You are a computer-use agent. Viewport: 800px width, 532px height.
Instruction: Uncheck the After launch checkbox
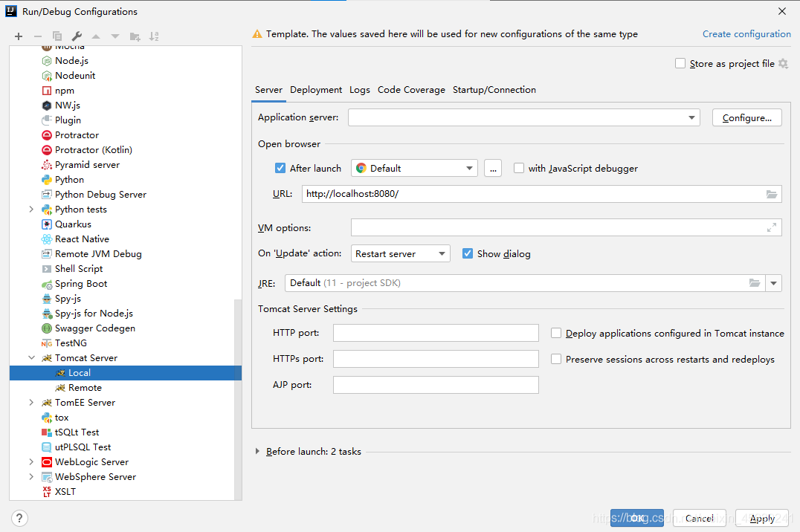[x=280, y=169]
